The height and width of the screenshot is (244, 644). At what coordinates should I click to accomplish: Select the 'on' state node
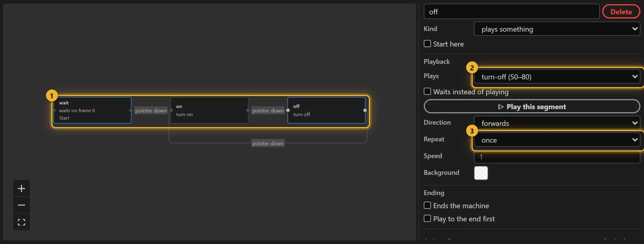tap(209, 110)
